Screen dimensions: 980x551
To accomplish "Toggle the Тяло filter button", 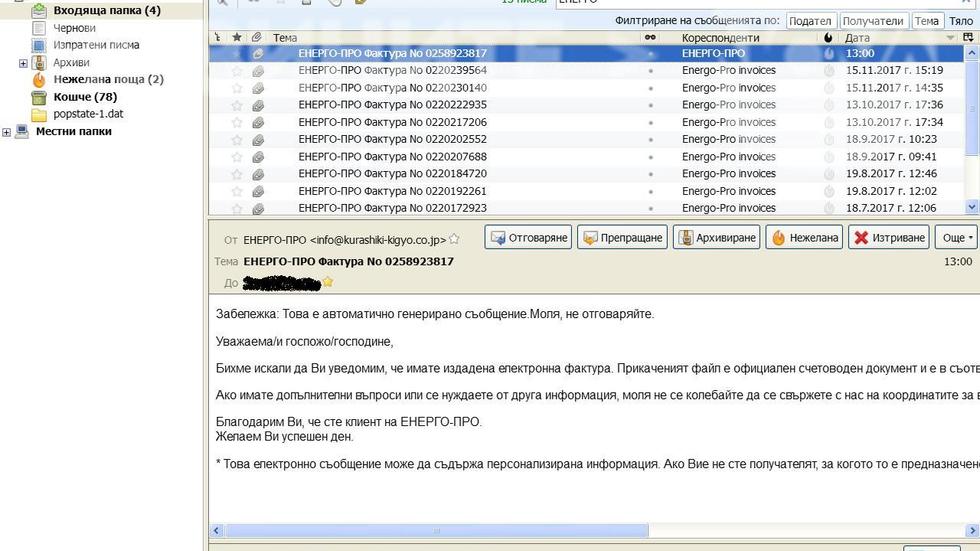I will pyautogui.click(x=961, y=21).
